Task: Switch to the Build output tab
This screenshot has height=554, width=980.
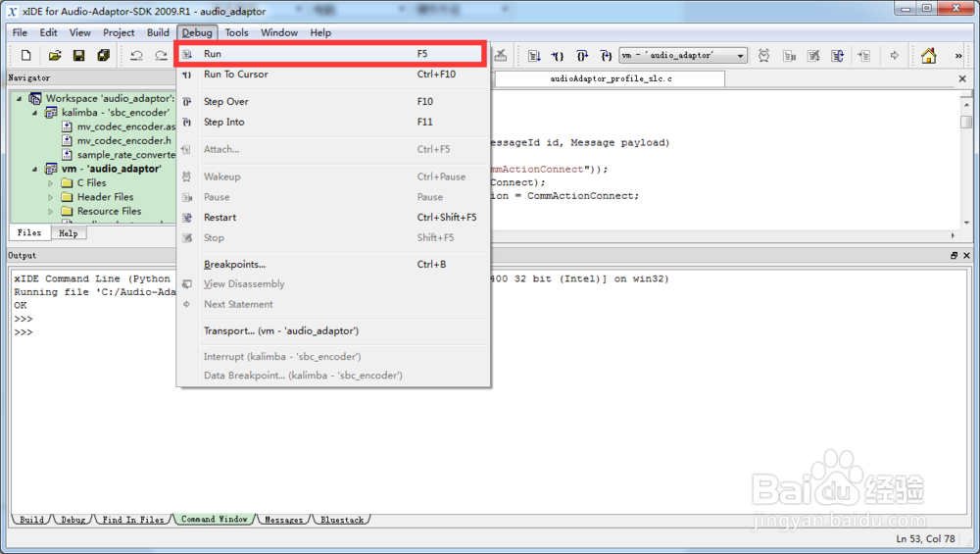Action: (x=32, y=520)
